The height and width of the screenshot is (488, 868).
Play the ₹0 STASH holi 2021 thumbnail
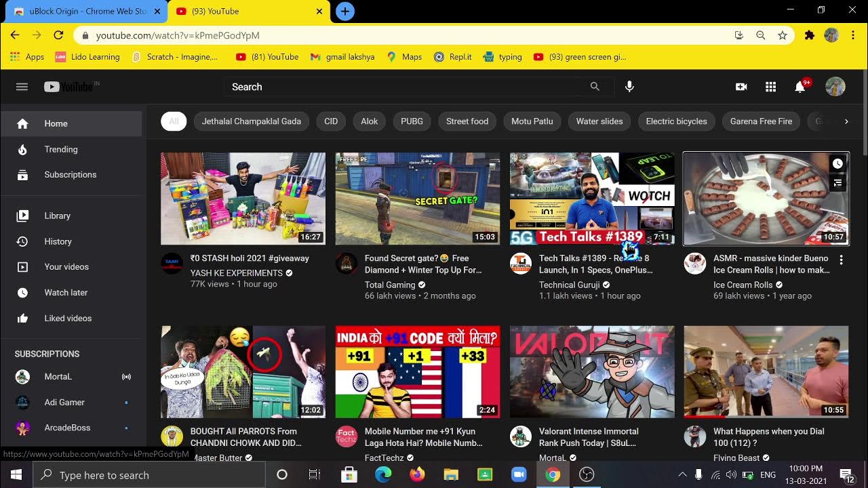point(243,199)
